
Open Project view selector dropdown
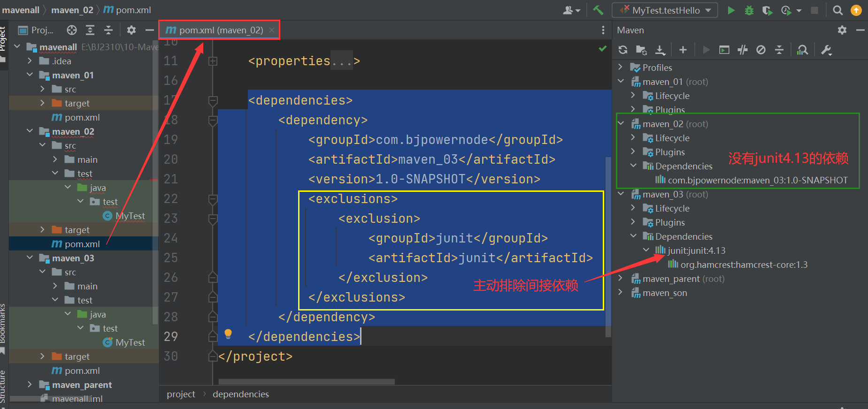point(36,30)
